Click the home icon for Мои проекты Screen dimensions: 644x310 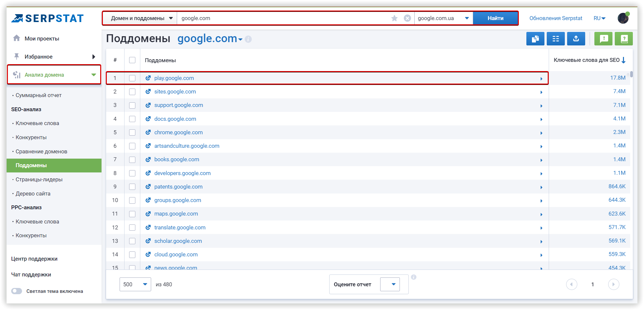click(16, 38)
